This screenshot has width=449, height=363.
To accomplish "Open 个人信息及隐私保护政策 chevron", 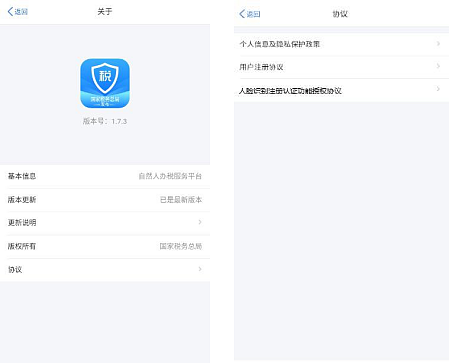I will point(438,44).
